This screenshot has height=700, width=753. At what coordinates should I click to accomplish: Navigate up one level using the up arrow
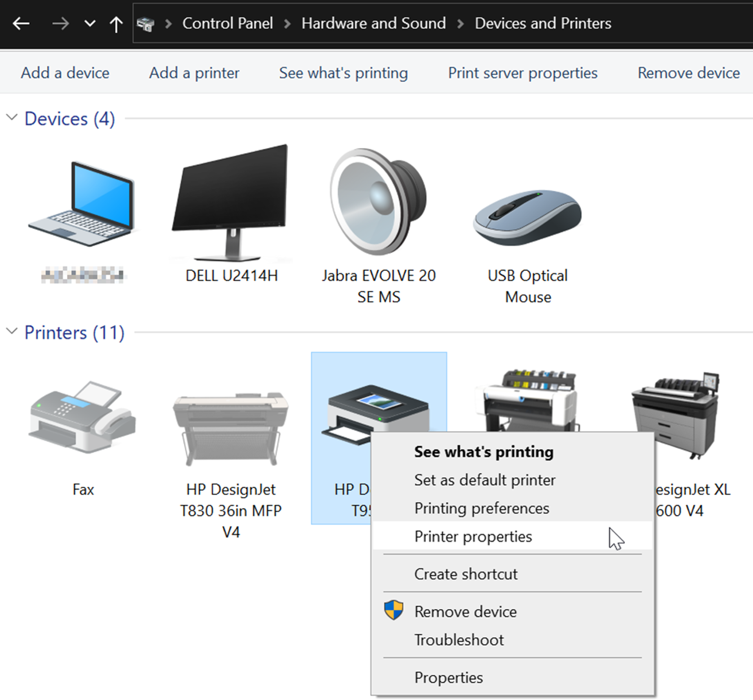(x=116, y=23)
